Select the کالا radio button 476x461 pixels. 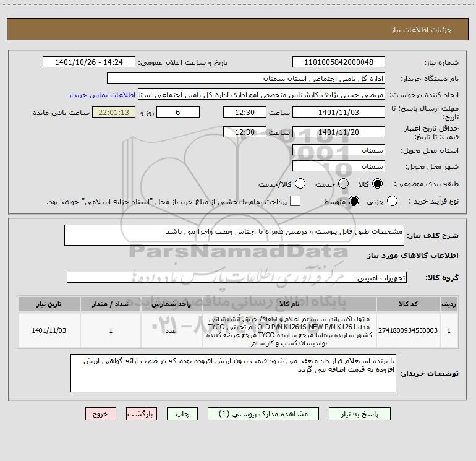point(377,184)
